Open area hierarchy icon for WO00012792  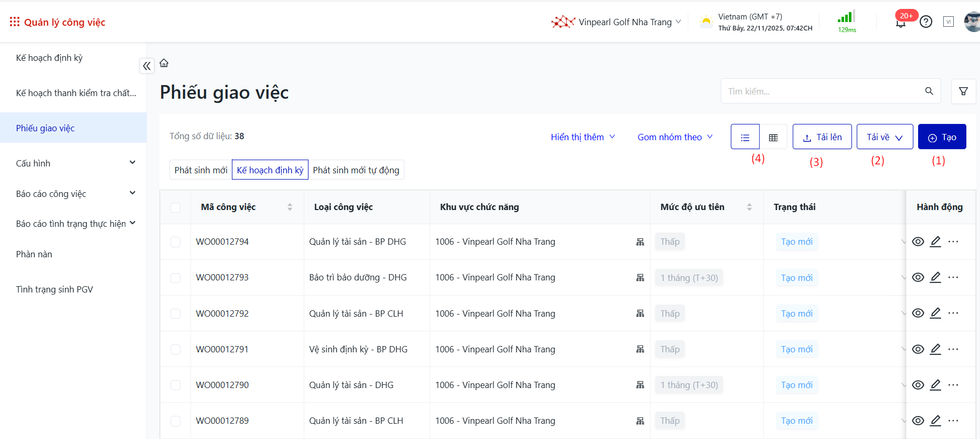640,313
